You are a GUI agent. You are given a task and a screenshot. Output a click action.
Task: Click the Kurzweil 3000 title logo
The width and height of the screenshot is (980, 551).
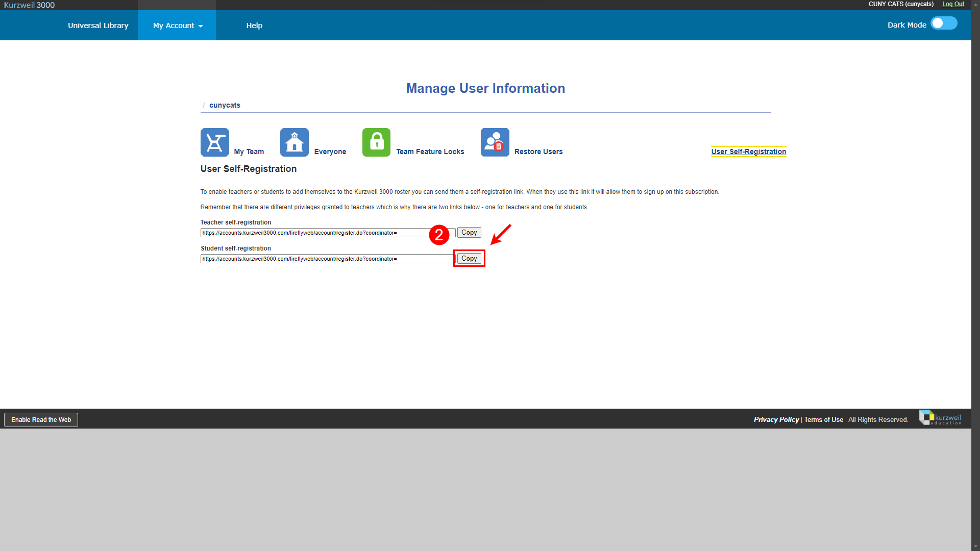tap(29, 5)
